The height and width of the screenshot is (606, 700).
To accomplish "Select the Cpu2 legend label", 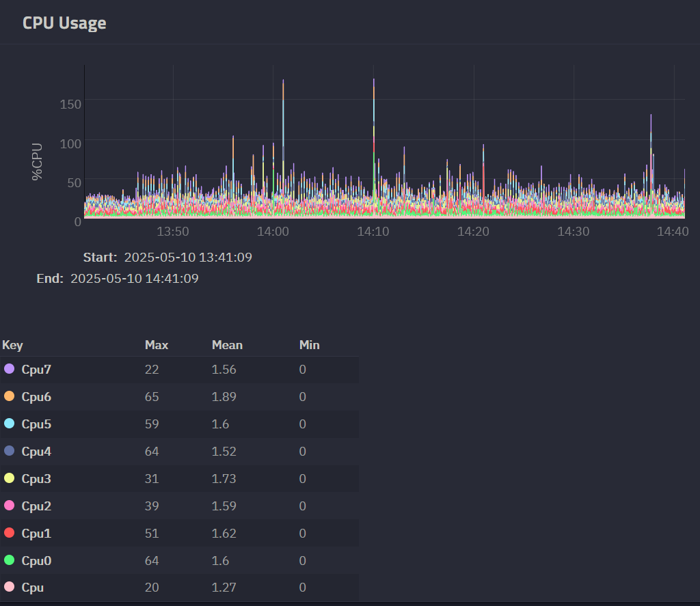I will tap(36, 506).
